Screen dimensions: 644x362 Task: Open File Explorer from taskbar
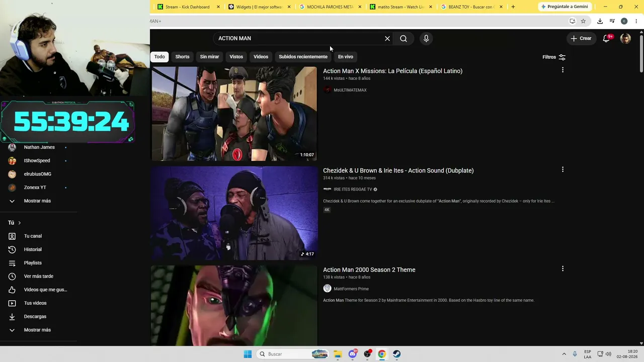tap(338, 354)
